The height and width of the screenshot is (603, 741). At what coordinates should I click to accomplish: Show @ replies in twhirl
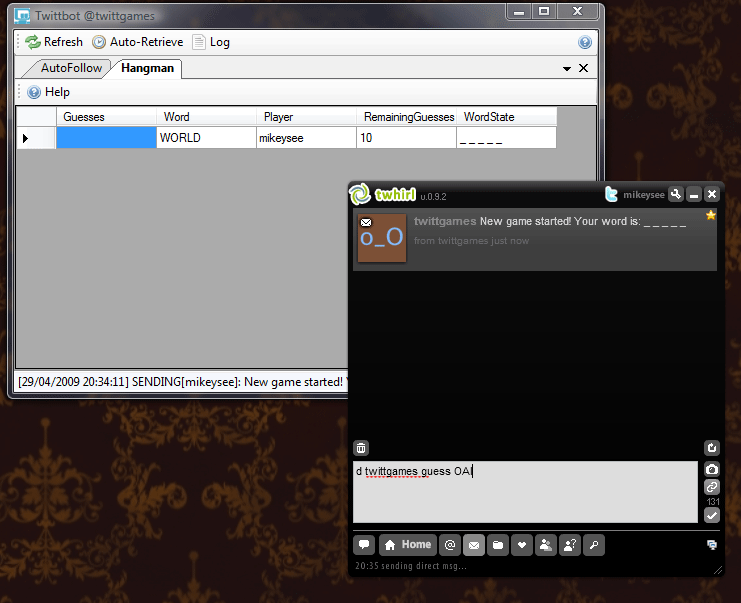pyautogui.click(x=450, y=545)
